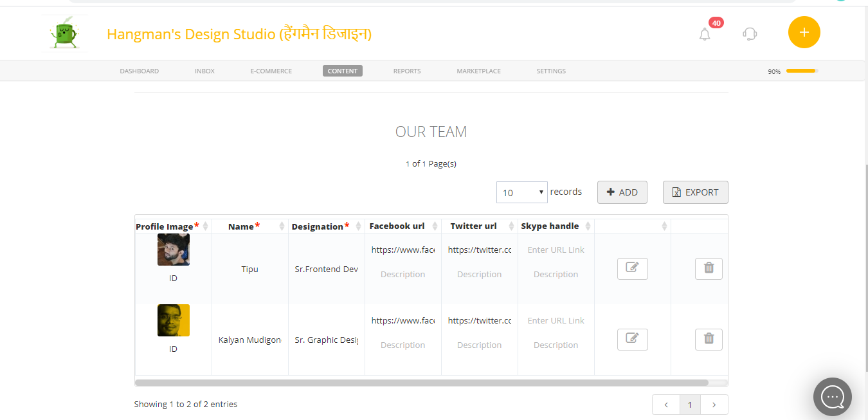Viewport: 868px width, 420px height.
Task: Click the 90% progress bar
Action: click(x=801, y=71)
